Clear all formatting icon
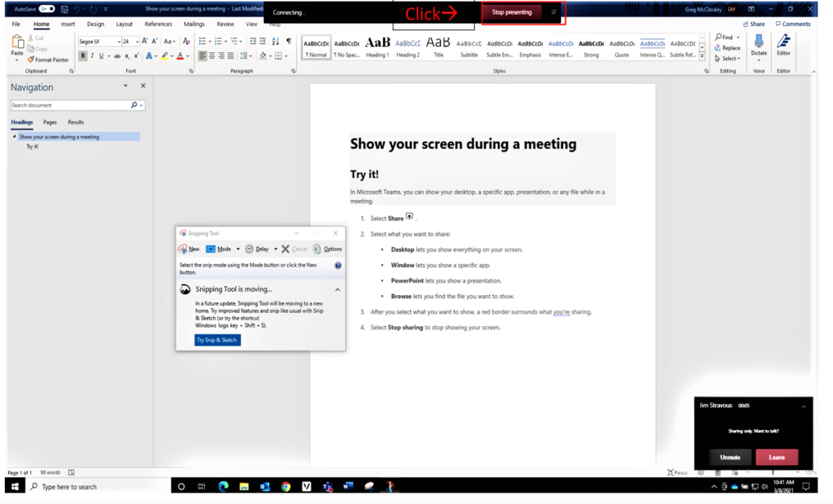Screen dimensions: 833x504 point(186,41)
